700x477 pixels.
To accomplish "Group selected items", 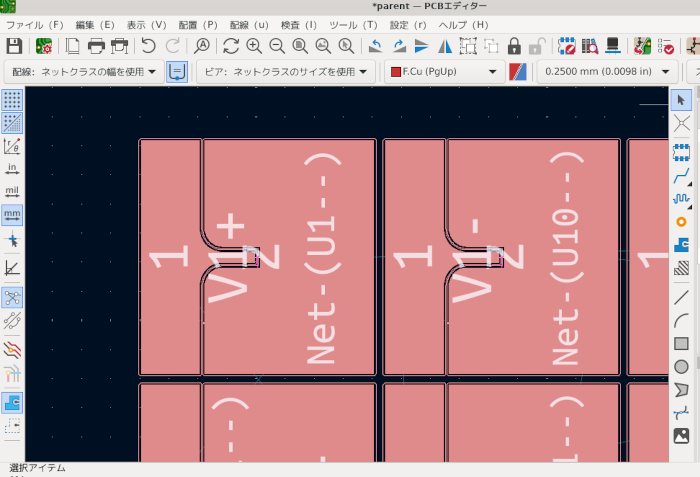I will (x=468, y=46).
